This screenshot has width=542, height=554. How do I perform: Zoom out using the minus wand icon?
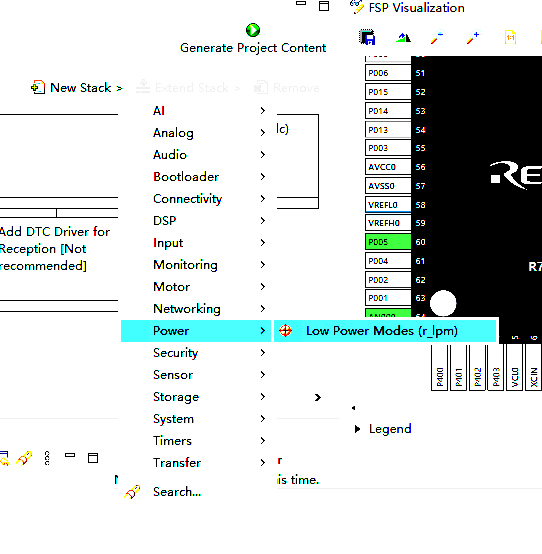click(437, 37)
